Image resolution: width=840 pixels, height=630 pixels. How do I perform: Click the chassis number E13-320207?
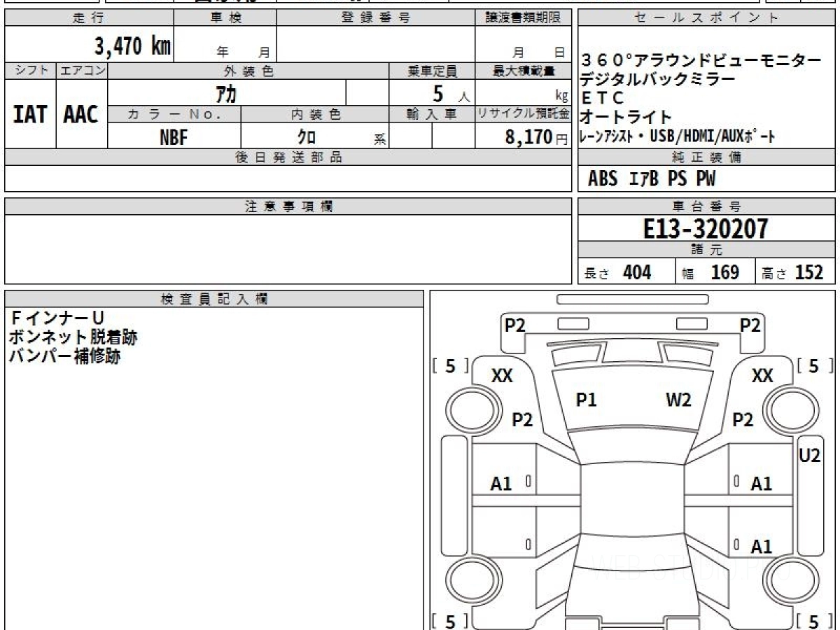tap(706, 228)
